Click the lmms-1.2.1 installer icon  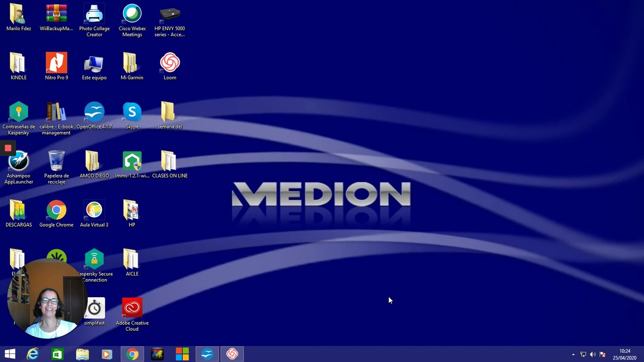pyautogui.click(x=132, y=164)
